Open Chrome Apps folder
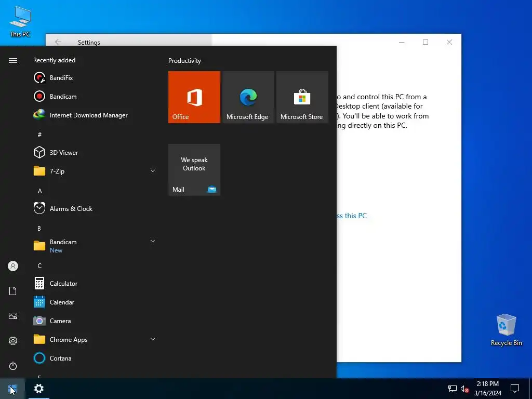Viewport: 532px width, 399px height. [x=95, y=339]
